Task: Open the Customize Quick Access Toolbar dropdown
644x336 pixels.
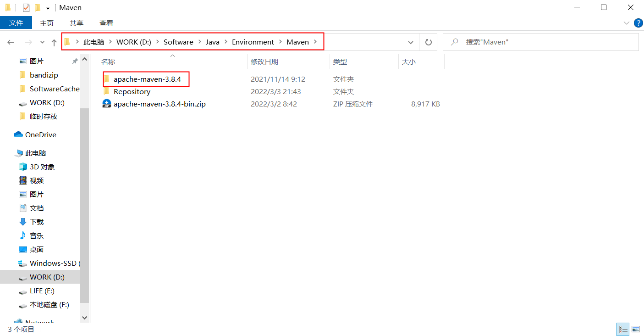Action: [x=48, y=8]
